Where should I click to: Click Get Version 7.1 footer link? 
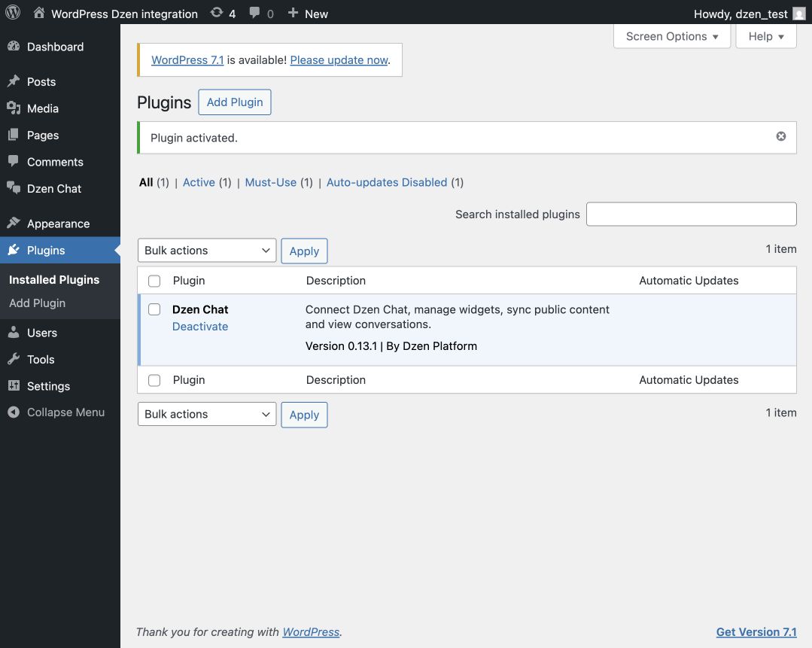pyautogui.click(x=756, y=632)
